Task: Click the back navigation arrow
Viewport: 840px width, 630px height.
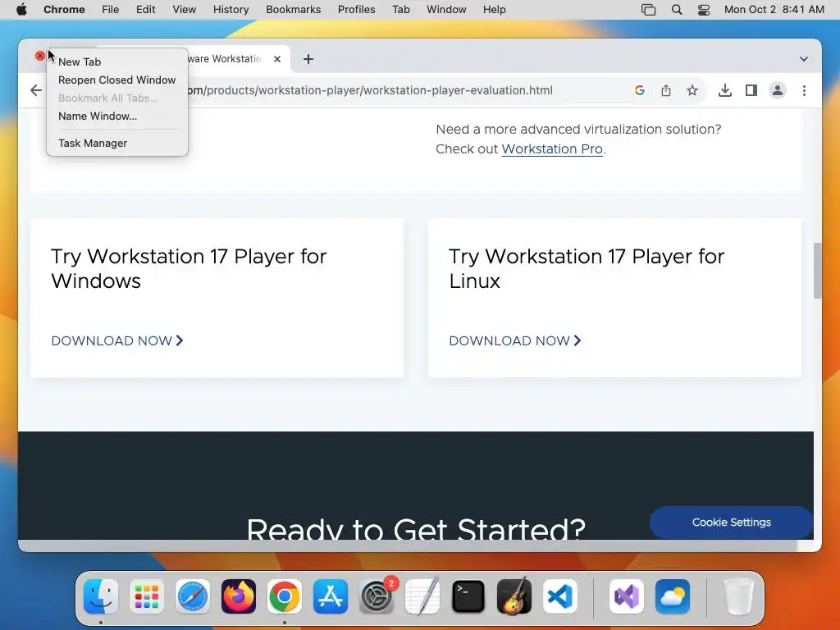Action: tap(36, 90)
